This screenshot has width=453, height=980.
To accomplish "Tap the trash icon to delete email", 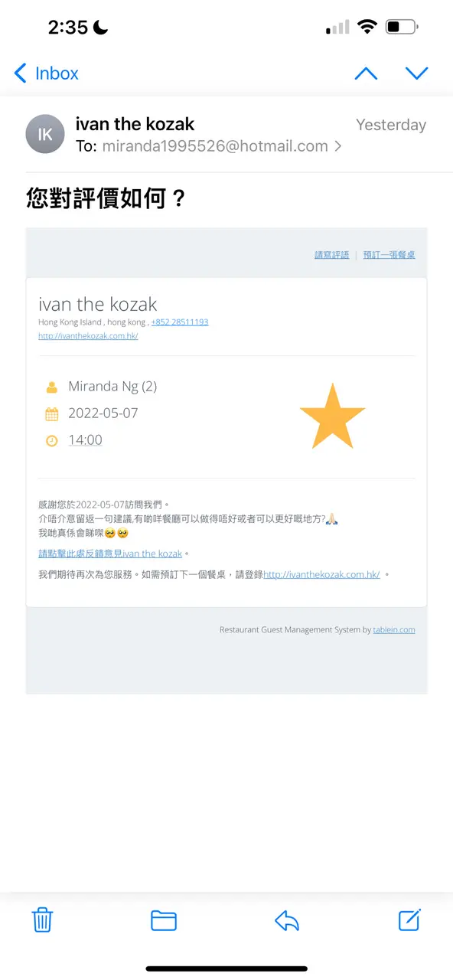I will click(42, 920).
